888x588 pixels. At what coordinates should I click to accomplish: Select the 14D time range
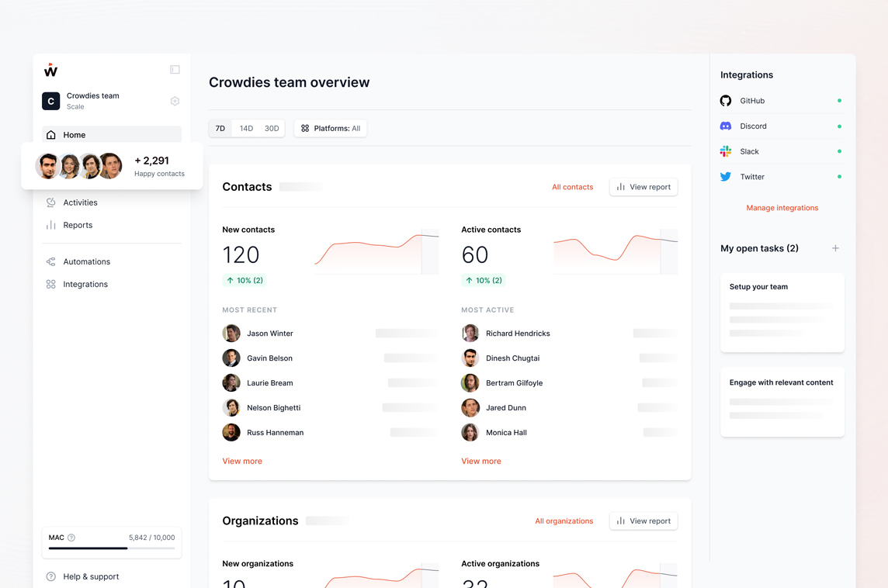click(x=246, y=129)
